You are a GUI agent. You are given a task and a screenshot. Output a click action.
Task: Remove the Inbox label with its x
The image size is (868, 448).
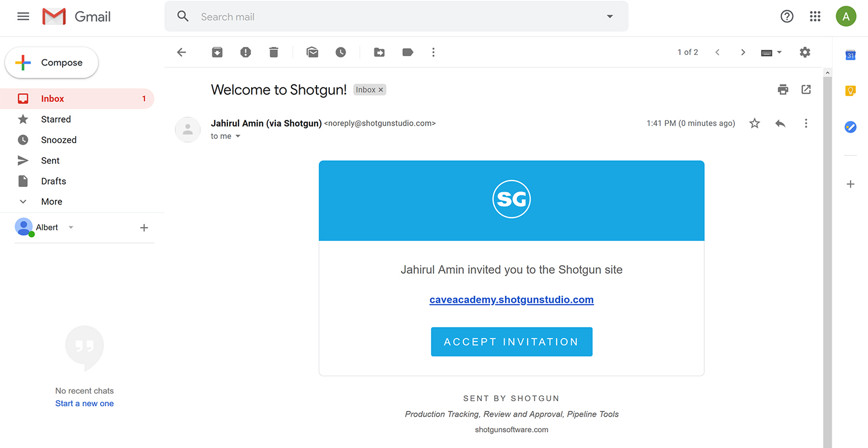point(381,90)
